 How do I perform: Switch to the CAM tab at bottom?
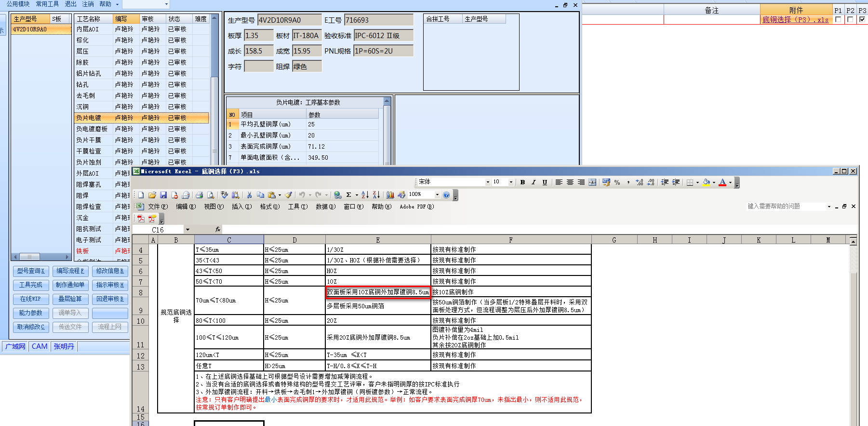pos(40,346)
